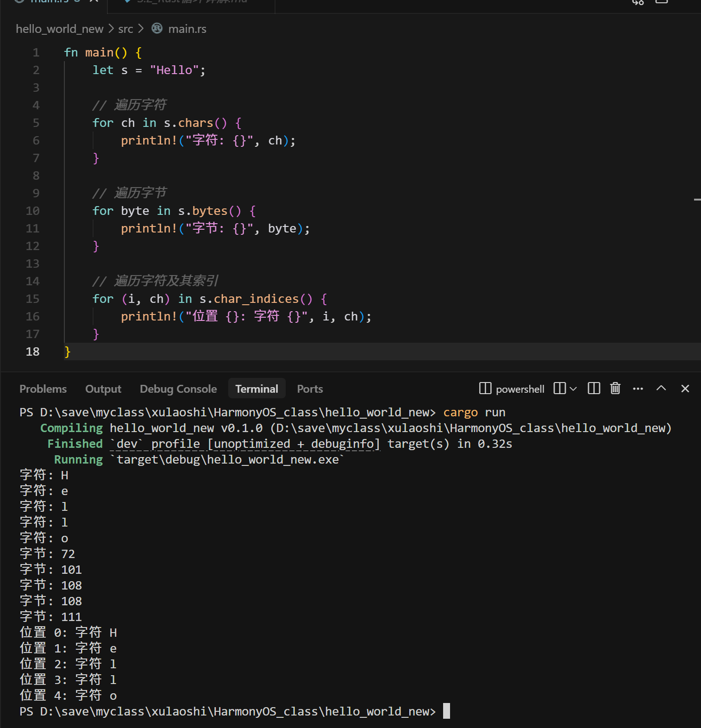Click line number 15 in the gutter
Viewport: 701px width, 728px height.
click(x=33, y=299)
